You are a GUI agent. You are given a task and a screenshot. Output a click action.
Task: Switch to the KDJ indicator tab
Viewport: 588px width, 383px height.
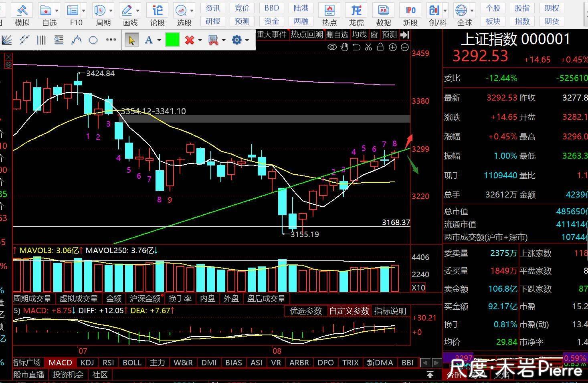87,363
